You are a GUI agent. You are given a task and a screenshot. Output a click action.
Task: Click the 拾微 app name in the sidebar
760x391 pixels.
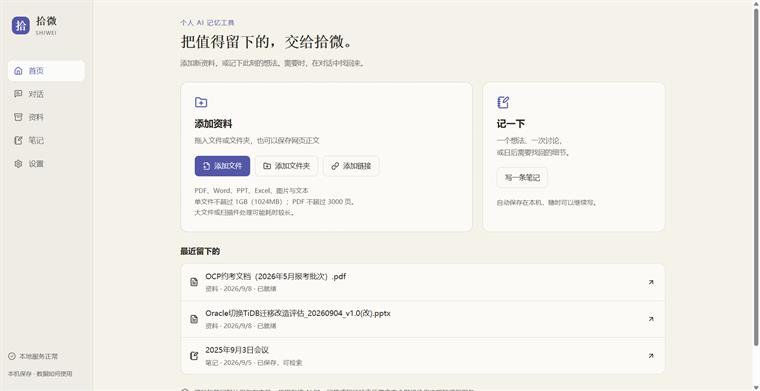click(x=47, y=21)
